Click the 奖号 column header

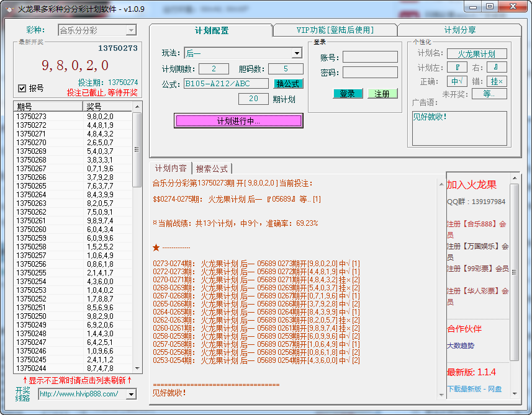[107, 107]
